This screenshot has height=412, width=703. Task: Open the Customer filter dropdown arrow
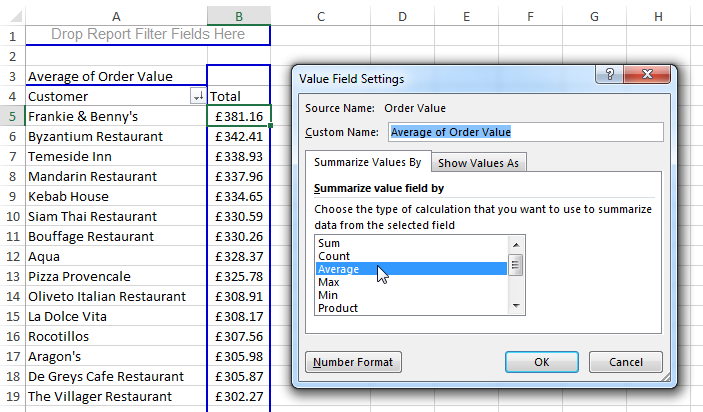click(x=196, y=97)
